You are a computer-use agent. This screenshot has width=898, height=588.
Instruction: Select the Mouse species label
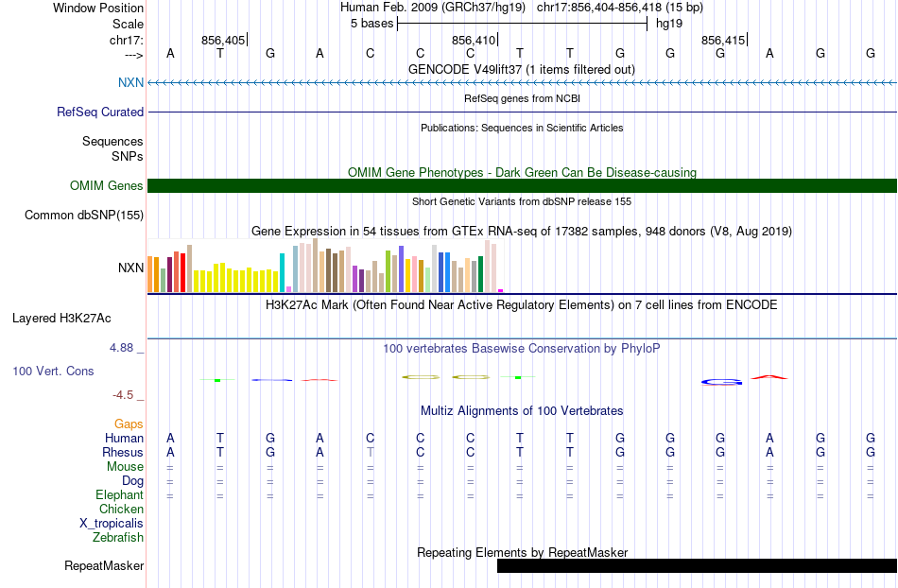pos(125,467)
